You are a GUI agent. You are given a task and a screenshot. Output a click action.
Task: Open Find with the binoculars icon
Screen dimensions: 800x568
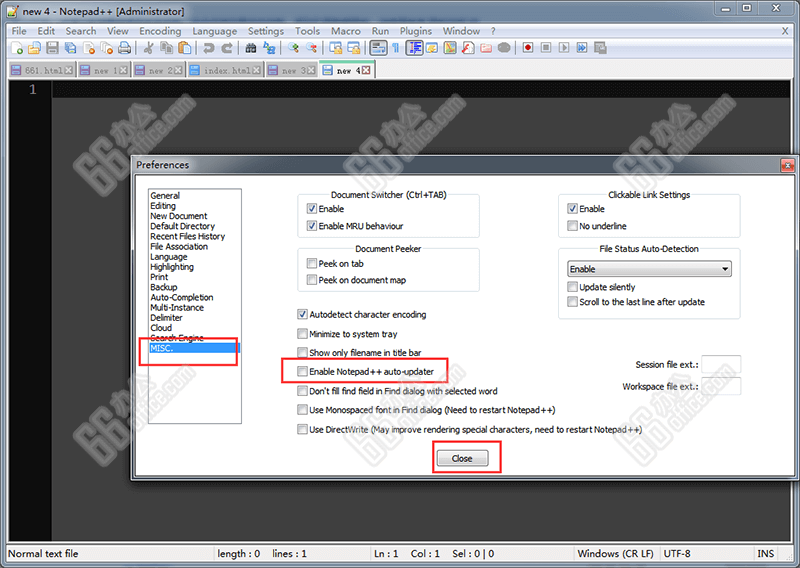click(251, 48)
